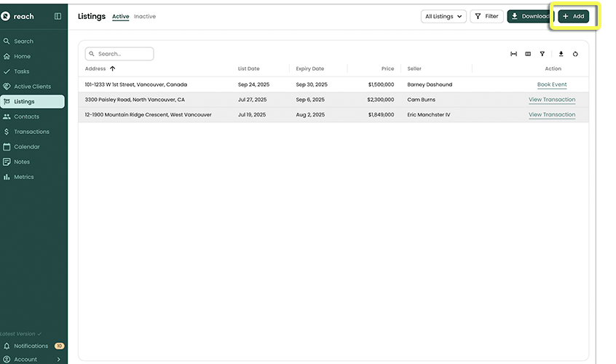
Task: Click the table export download icon
Action: 561,54
